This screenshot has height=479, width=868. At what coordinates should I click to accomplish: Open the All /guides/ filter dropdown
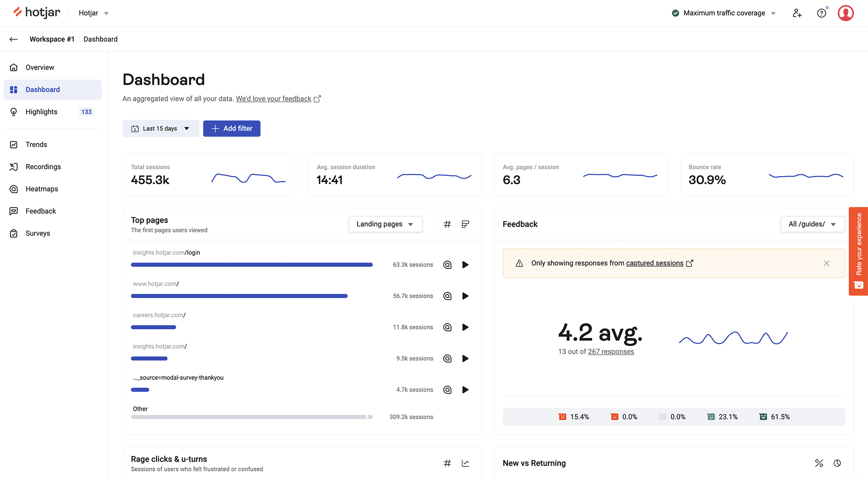[x=812, y=224]
